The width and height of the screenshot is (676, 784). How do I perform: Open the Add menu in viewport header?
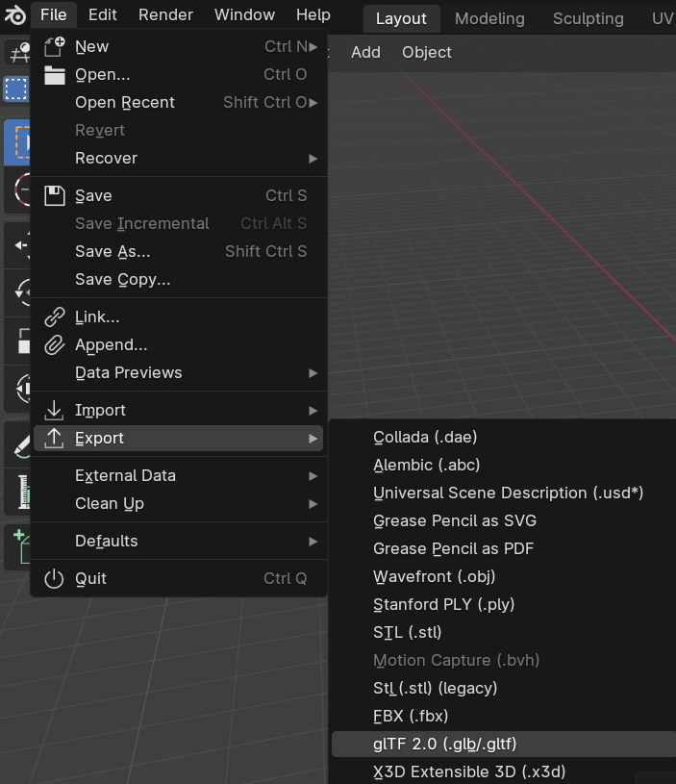[x=365, y=52]
